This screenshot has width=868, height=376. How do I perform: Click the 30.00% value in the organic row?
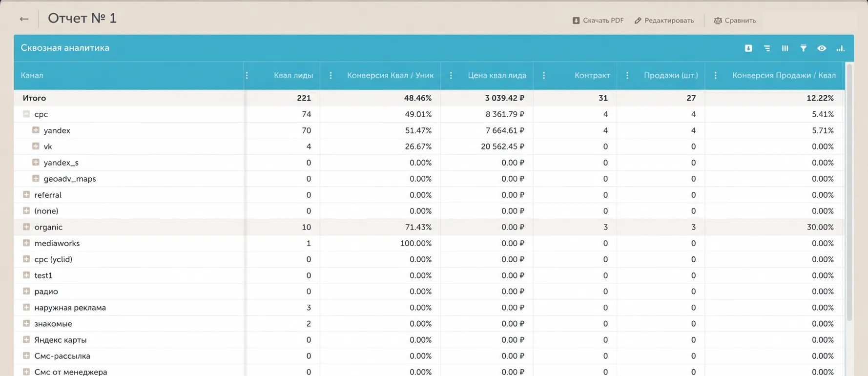click(820, 227)
